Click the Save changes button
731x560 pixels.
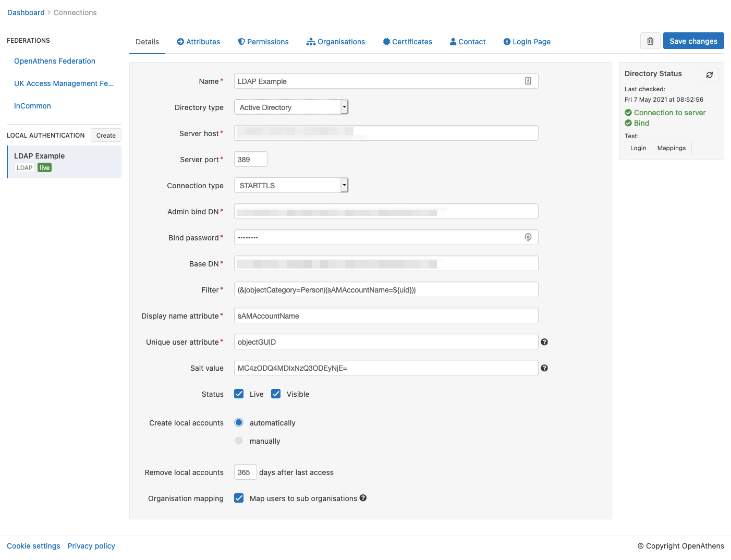(x=693, y=41)
